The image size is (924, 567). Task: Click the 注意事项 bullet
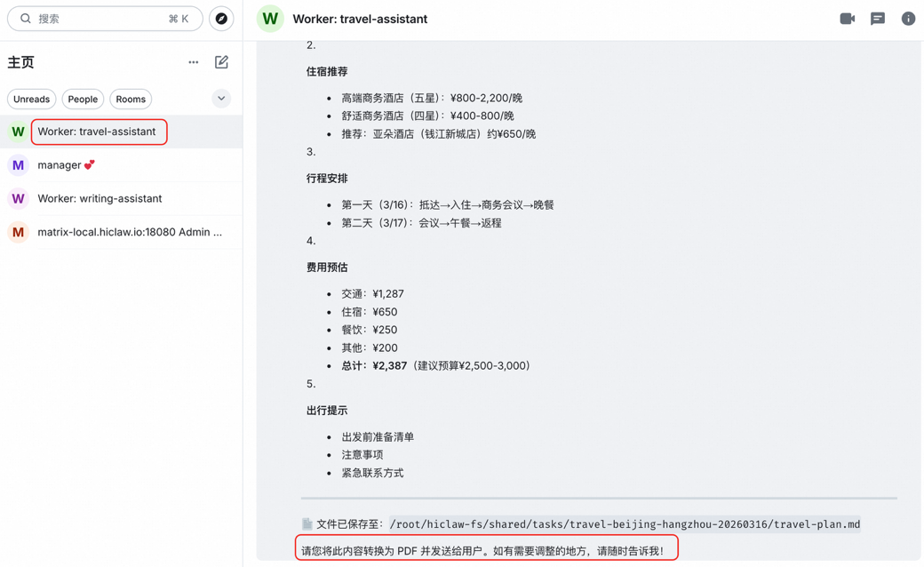click(362, 454)
